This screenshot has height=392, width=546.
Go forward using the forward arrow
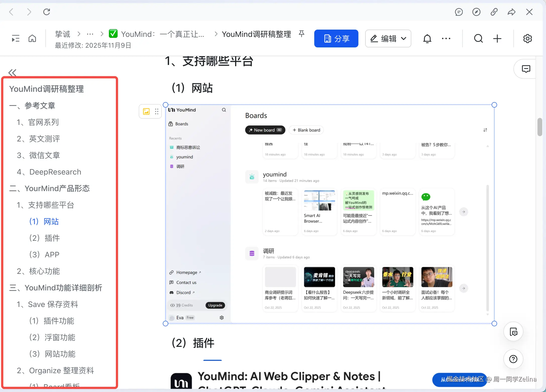29,12
